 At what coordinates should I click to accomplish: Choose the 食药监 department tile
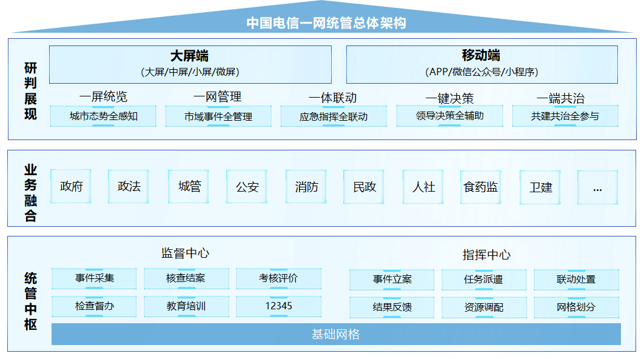coord(480,187)
